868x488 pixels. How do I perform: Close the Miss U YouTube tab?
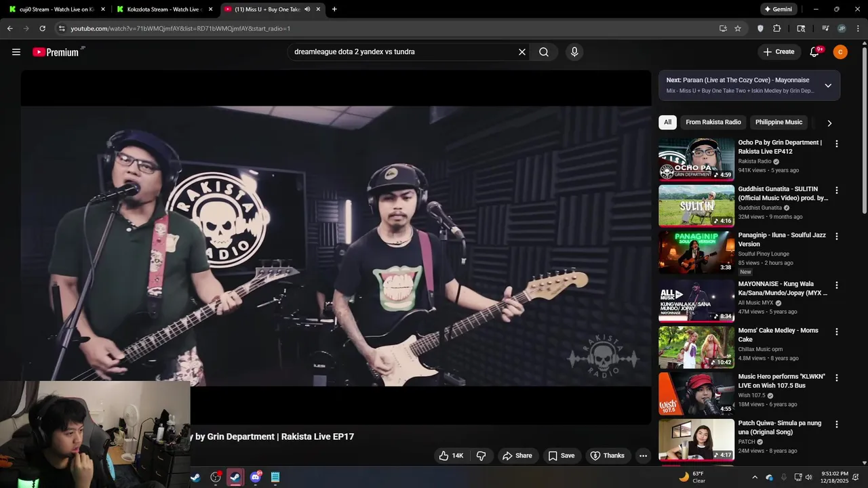tap(318, 9)
